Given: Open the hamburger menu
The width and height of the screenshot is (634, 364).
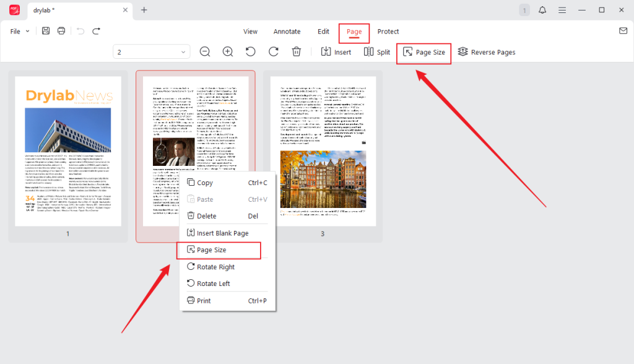Looking at the screenshot, I should coord(562,10).
